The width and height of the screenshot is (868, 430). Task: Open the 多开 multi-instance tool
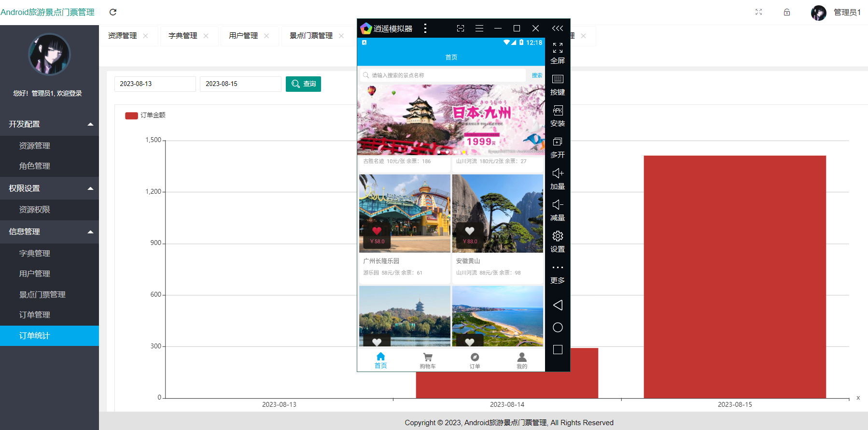[x=558, y=148]
